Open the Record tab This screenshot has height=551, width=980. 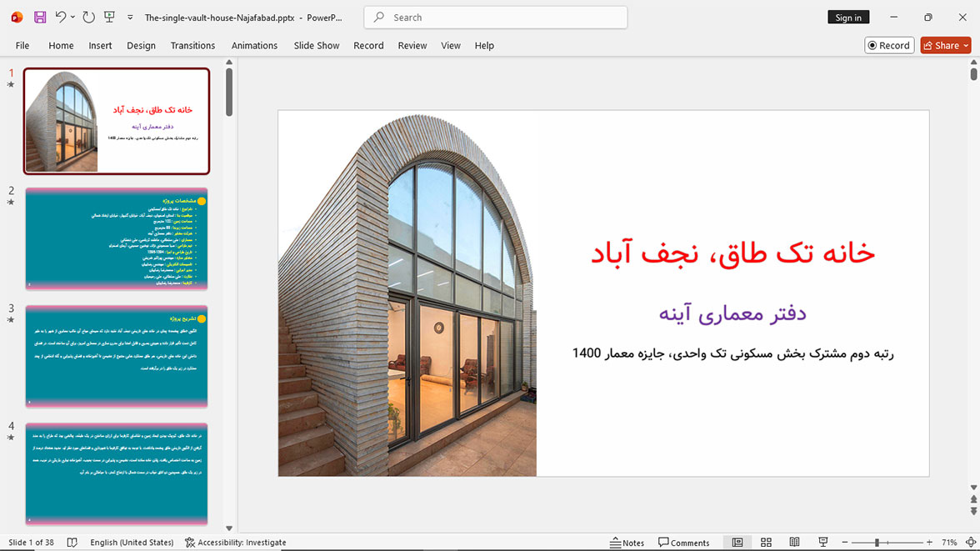tap(368, 46)
